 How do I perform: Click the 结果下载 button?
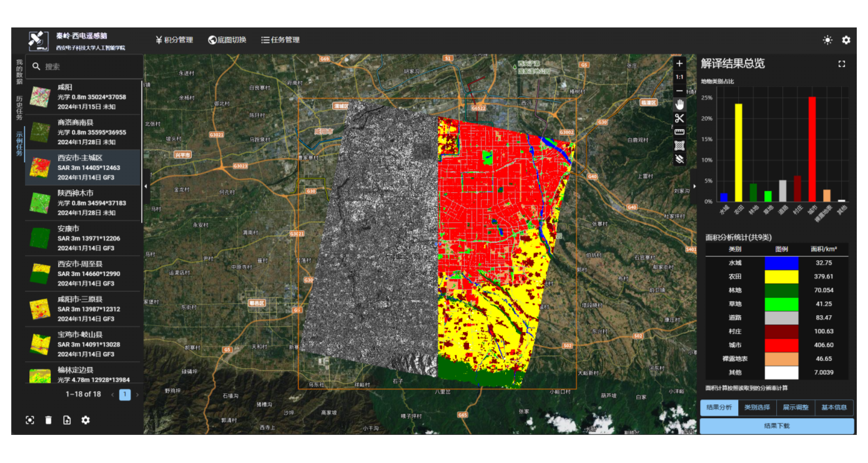(777, 426)
